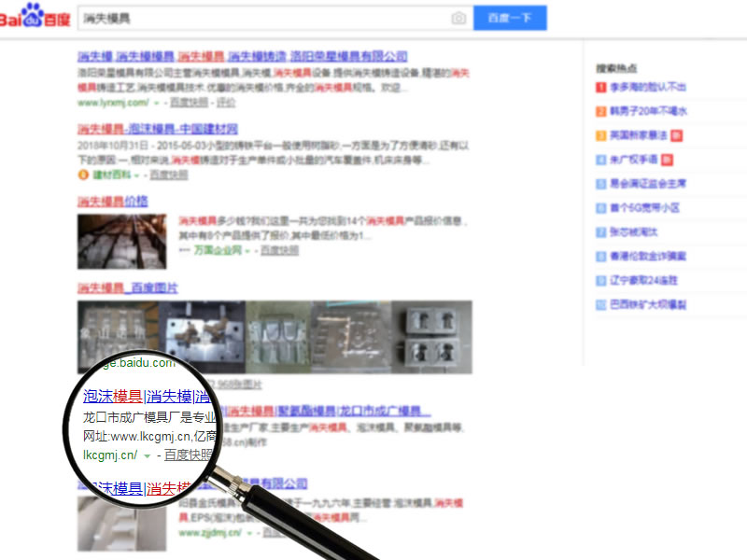Open hot search 易会满证监会主席

pos(648,183)
